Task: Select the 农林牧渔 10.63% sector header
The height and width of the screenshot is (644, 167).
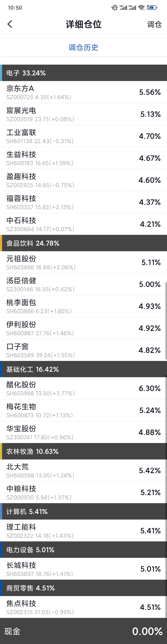Action: pos(83,452)
